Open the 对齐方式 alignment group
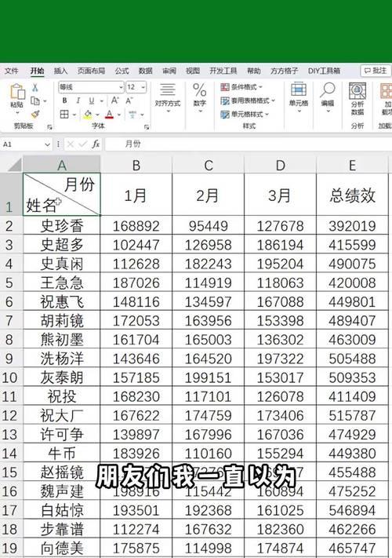 click(168, 97)
